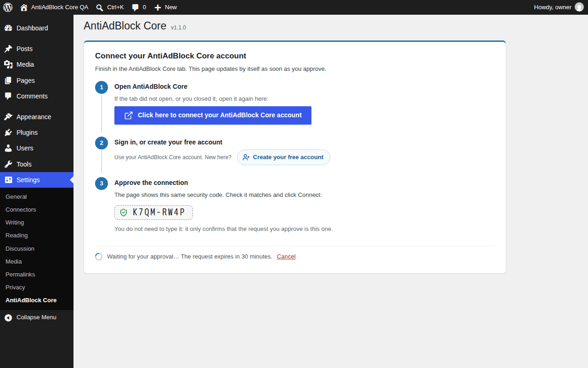Click the Posts pushpin icon

[x=8, y=49]
